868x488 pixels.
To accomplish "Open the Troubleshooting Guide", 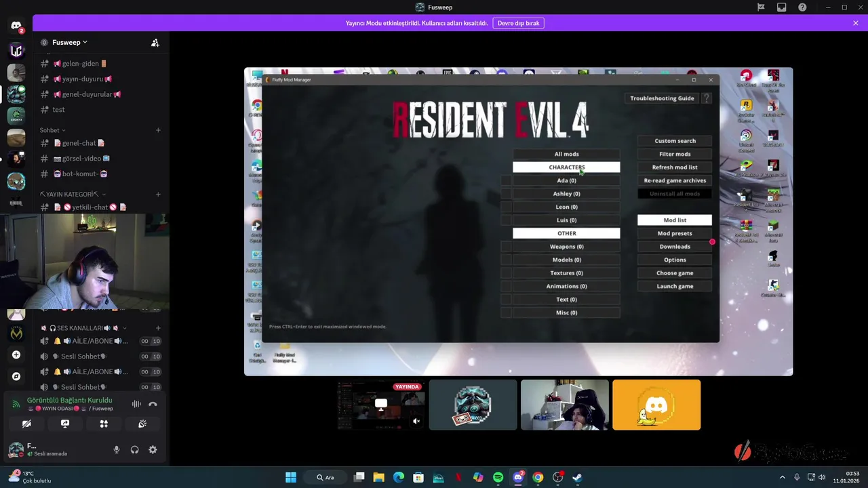I will [x=662, y=98].
